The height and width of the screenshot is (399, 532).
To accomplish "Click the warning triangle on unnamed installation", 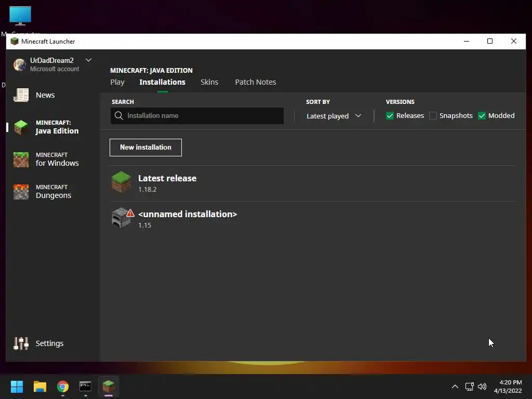I will (130, 214).
